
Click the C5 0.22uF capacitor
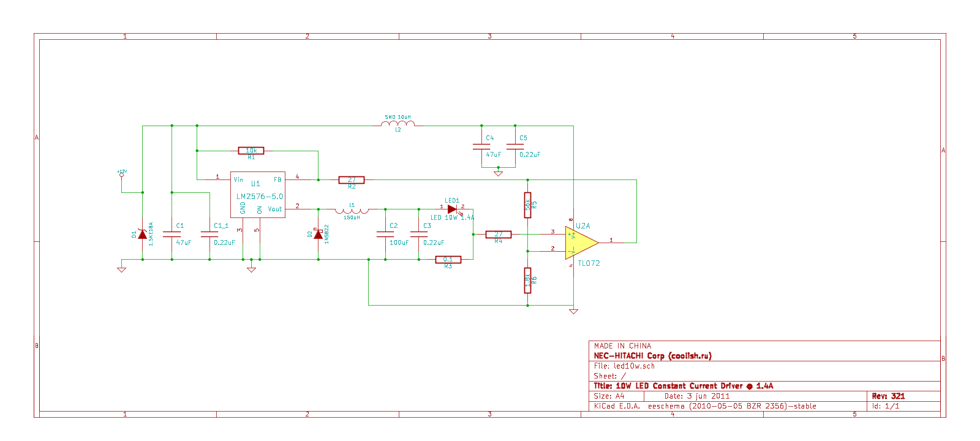[x=515, y=147]
